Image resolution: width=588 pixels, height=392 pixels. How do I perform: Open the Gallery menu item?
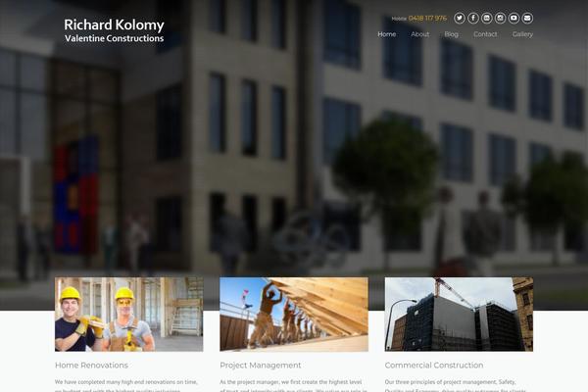pyautogui.click(x=522, y=34)
